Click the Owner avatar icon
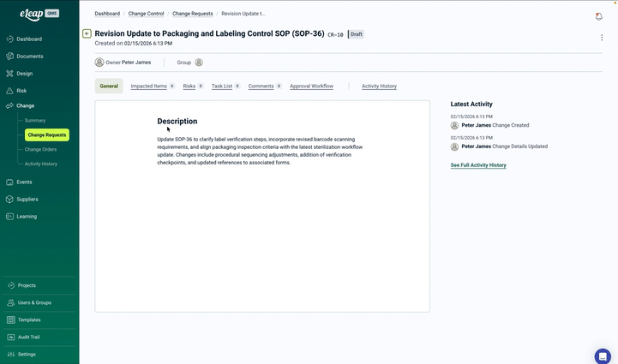The image size is (618, 364). [99, 63]
